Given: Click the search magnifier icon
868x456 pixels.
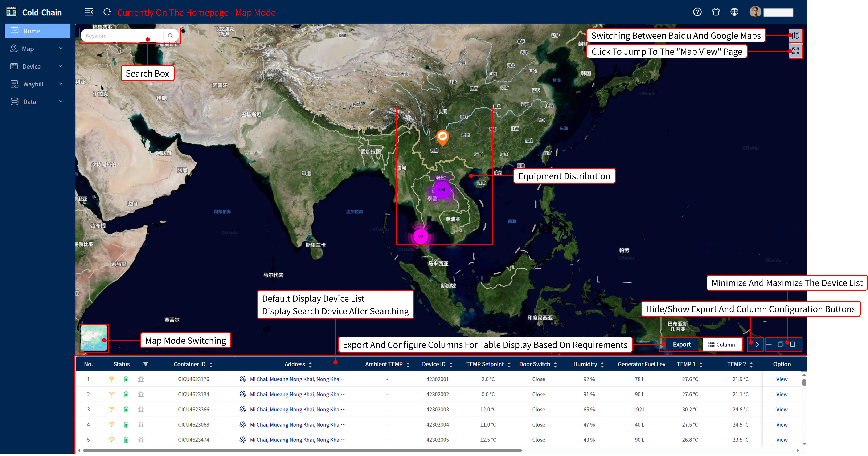Looking at the screenshot, I should 170,35.
